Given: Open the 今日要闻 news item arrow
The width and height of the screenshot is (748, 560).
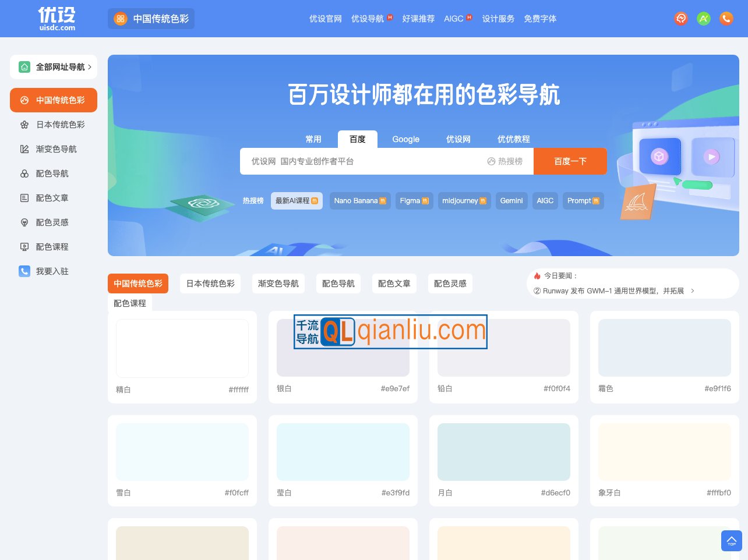Looking at the screenshot, I should tap(691, 290).
